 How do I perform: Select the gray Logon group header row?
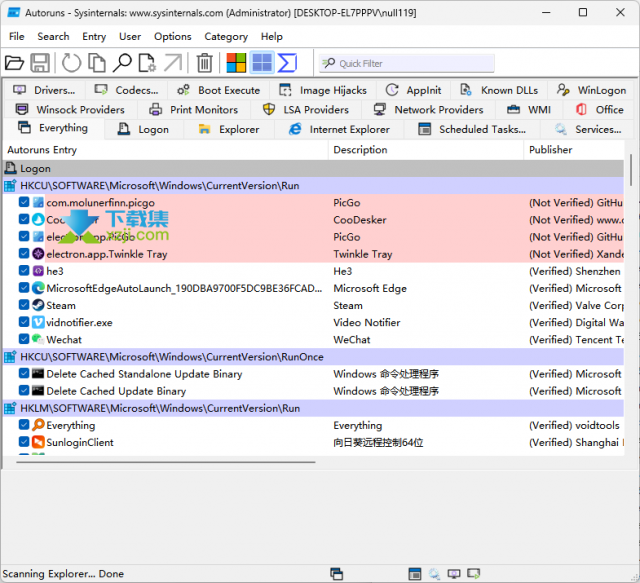point(313,168)
